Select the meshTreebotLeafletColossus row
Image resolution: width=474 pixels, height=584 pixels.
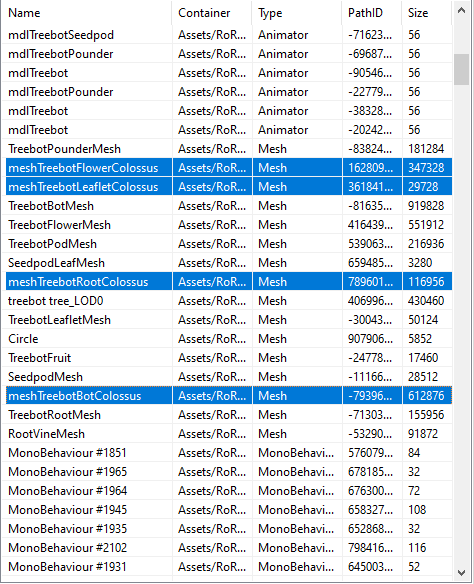pyautogui.click(x=227, y=187)
